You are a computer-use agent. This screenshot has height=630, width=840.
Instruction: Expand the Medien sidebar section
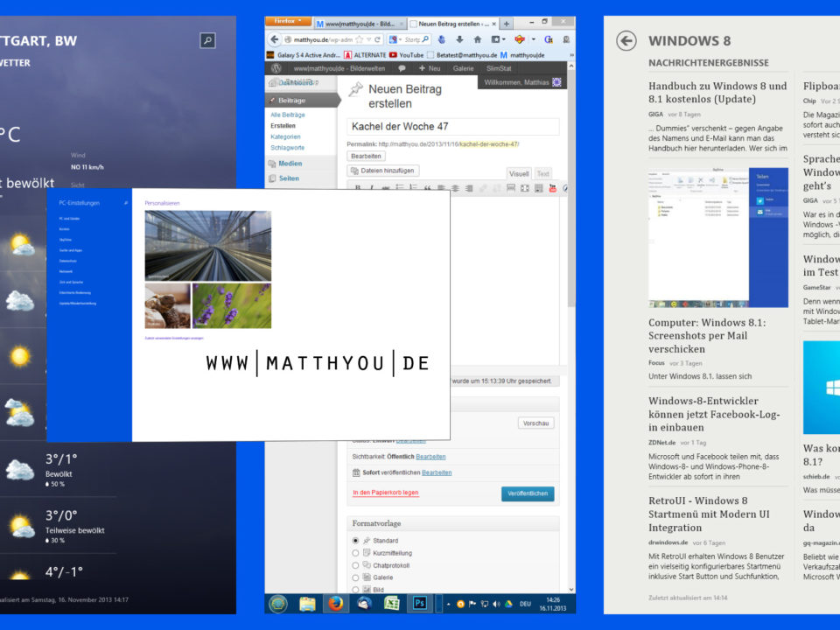click(290, 164)
